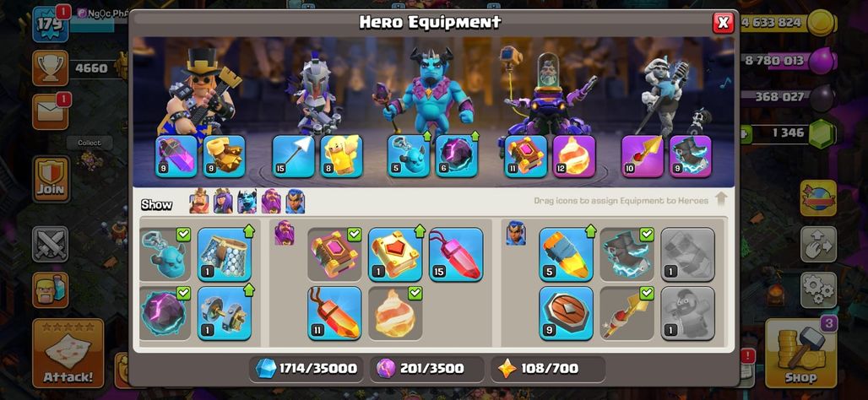Pick the Minion Prince level 6 dark orb slot
Image resolution: width=868 pixels, height=400 pixels.
click(x=457, y=156)
